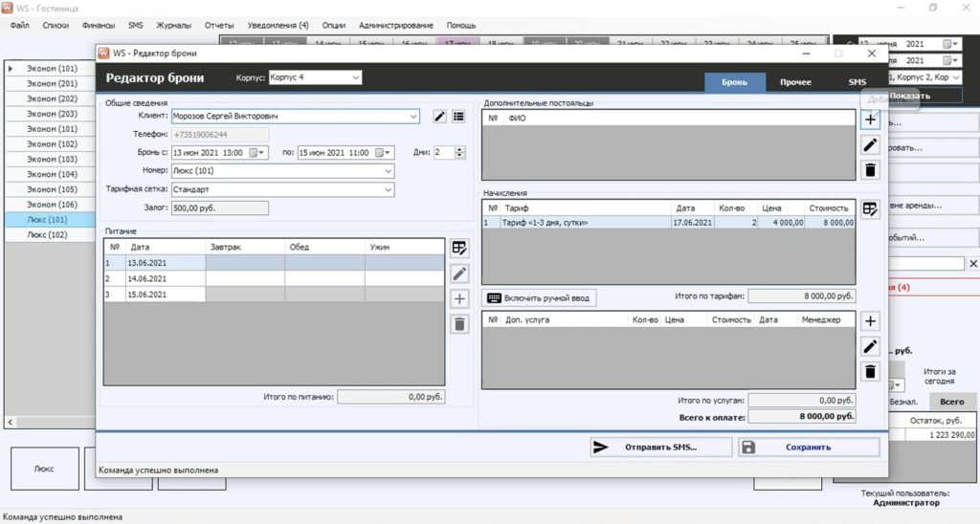
Task: Open the Помощь menu
Action: pyautogui.click(x=461, y=26)
